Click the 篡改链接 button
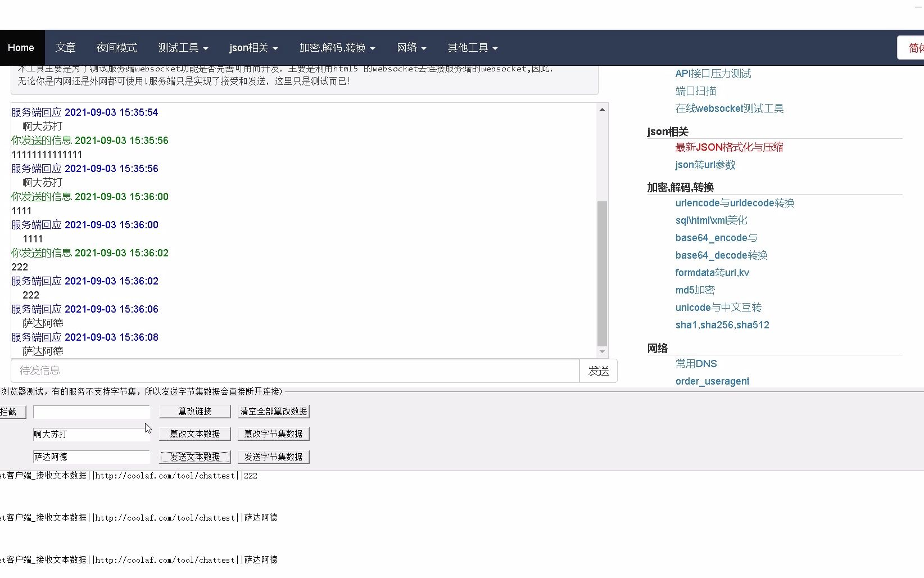This screenshot has width=924, height=578. point(194,411)
